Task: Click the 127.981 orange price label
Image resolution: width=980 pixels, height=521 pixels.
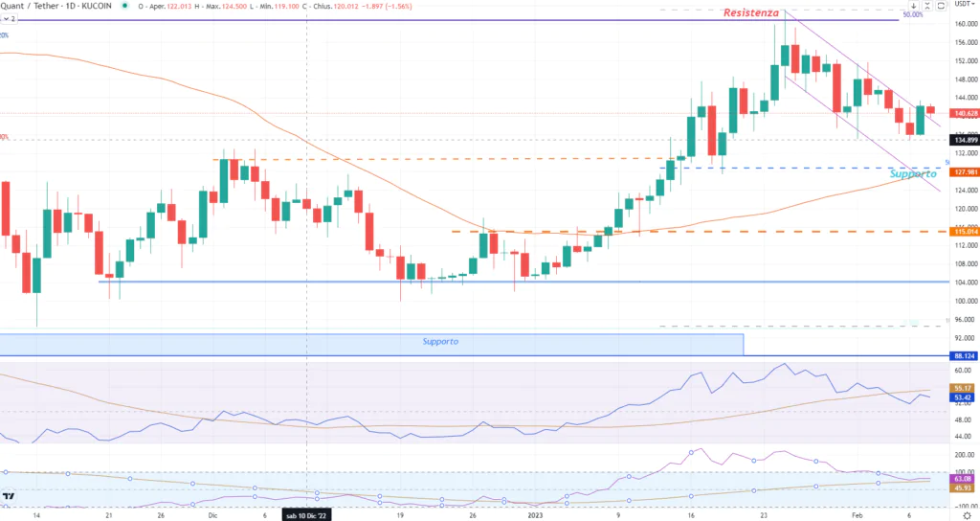Action: tap(965, 172)
